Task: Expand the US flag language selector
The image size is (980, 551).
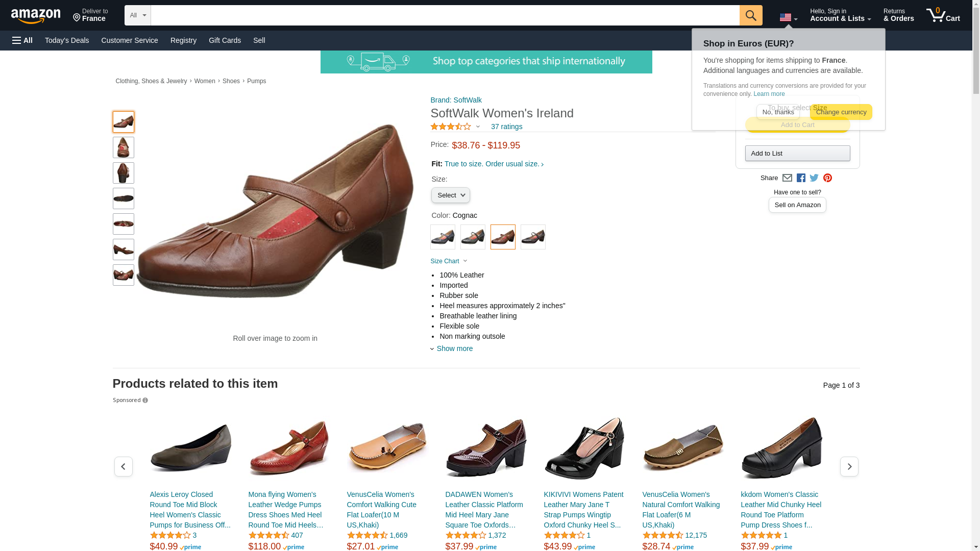Action: tap(788, 18)
